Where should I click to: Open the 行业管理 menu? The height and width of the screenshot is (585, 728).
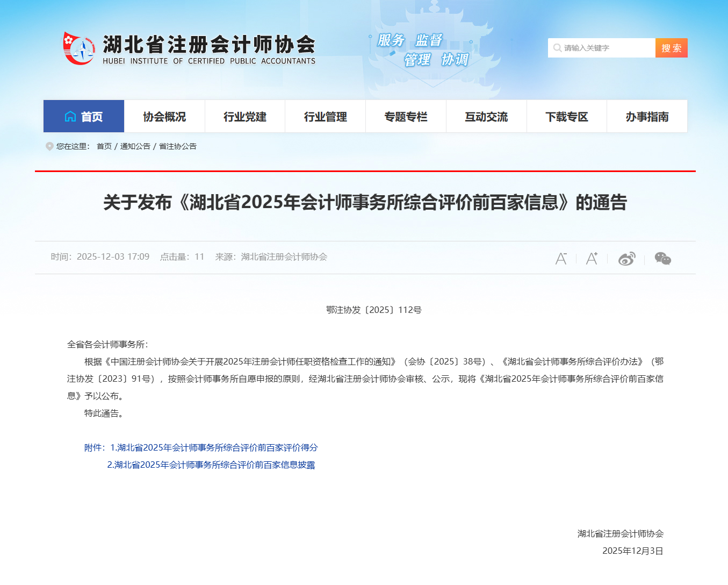point(325,116)
